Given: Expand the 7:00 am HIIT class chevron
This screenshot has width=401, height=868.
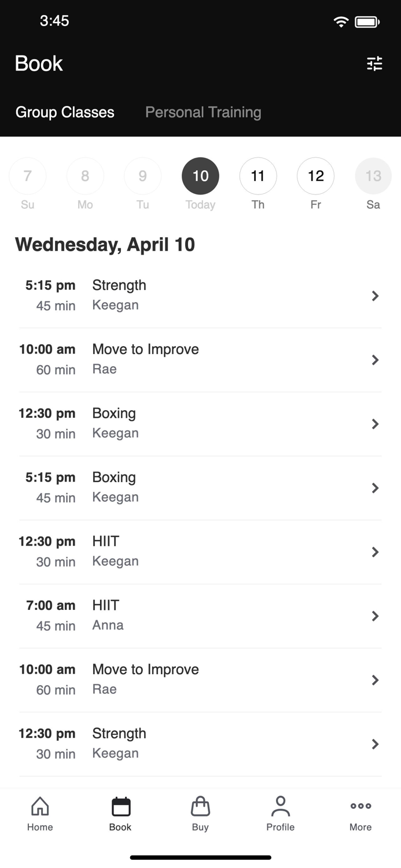Looking at the screenshot, I should coord(375,616).
